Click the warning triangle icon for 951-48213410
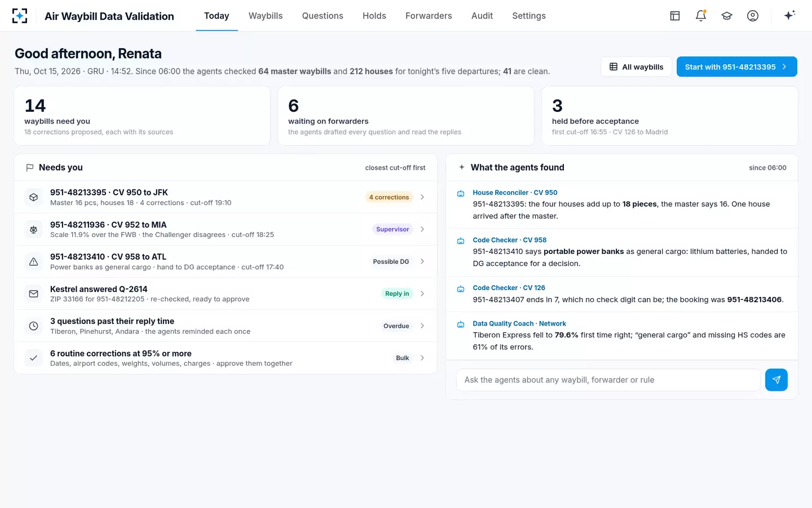The width and height of the screenshot is (812, 508). 34,261
